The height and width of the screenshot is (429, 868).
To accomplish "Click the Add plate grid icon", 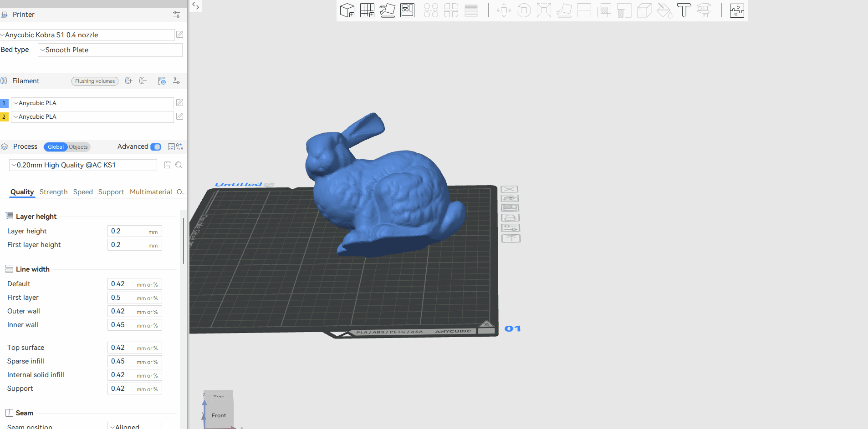I will click(x=367, y=10).
